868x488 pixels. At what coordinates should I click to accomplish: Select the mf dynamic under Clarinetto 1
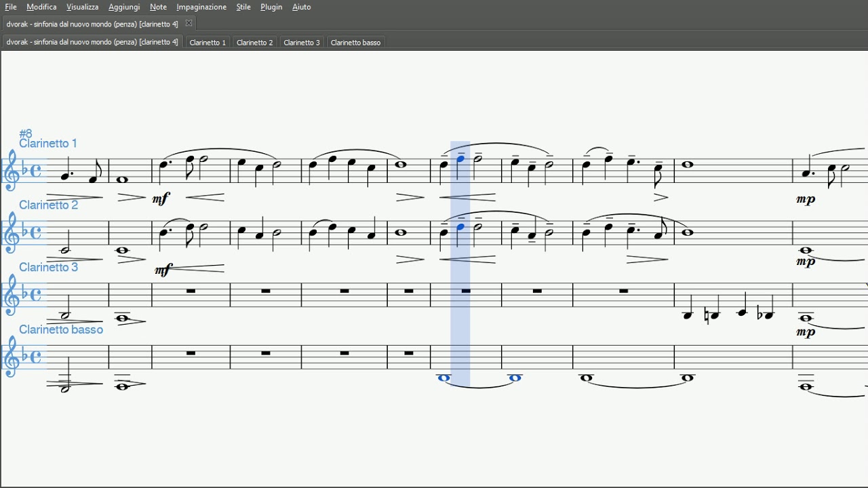coord(161,199)
